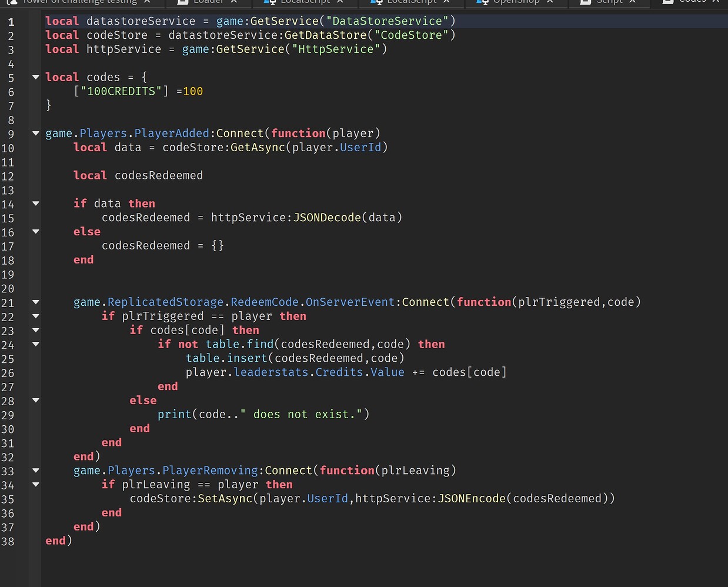Viewport: 728px width, 587px height.
Task: Collapse the 'if plrTriggered == player' fold arrow
Action: 36,316
